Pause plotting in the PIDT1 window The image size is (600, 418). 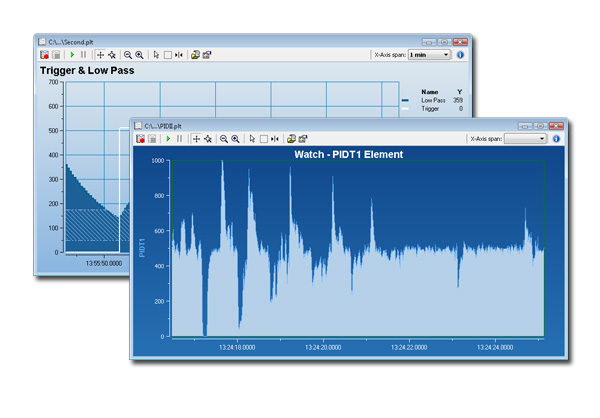(180, 138)
